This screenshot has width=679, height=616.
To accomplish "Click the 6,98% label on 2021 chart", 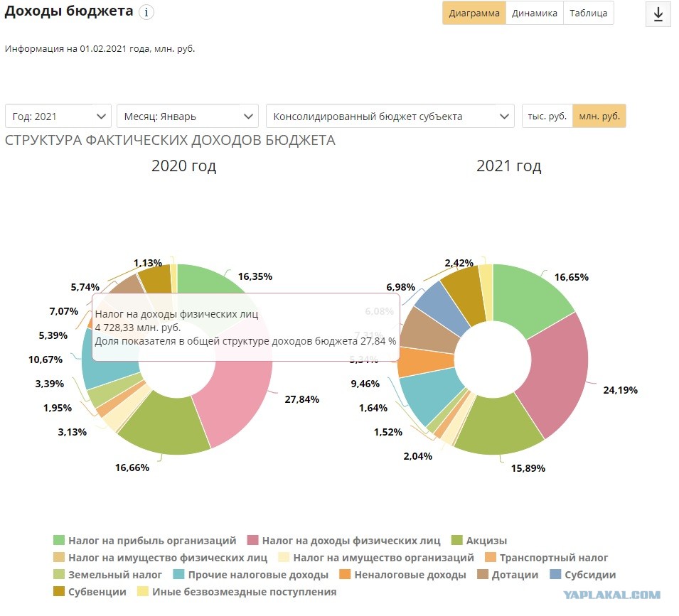I will [400, 287].
